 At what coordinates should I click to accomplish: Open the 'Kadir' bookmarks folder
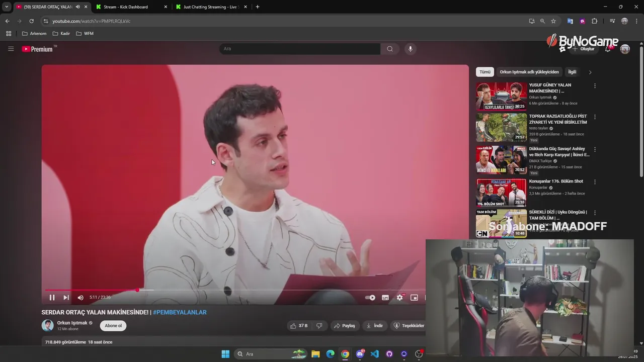tap(61, 34)
